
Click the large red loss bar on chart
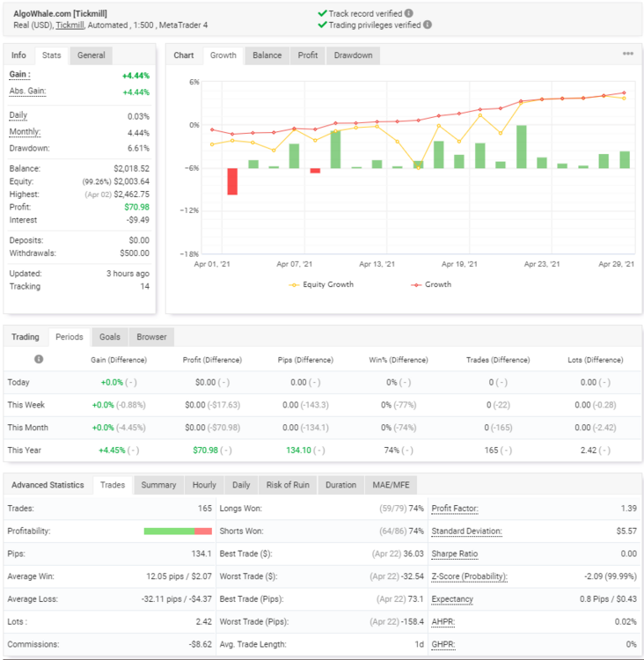232,181
